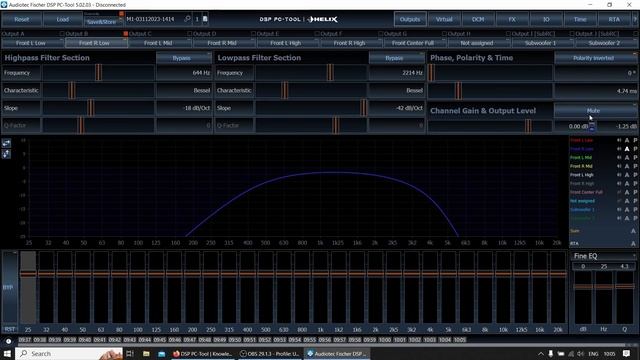Click the Load button

click(62, 19)
